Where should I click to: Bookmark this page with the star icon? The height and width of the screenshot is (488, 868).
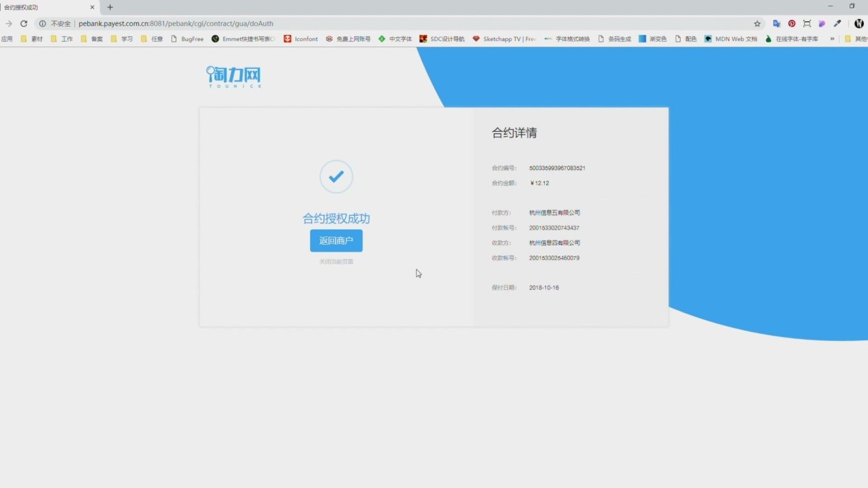pos(757,23)
